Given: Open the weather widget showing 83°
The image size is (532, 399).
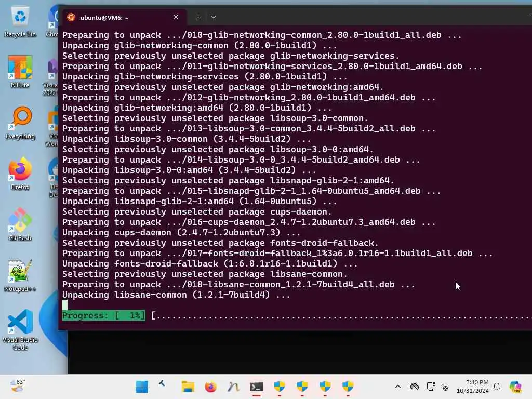Looking at the screenshot, I should [x=18, y=386].
